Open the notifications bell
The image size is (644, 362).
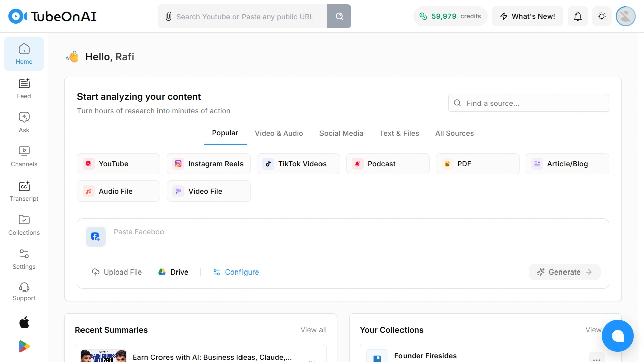[578, 16]
